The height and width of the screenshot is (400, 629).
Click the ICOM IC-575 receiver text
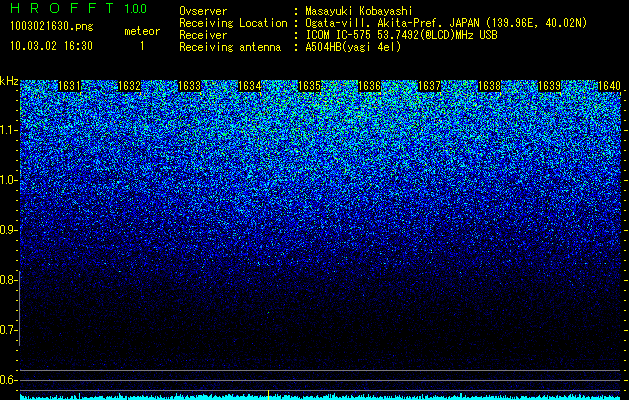pos(401,35)
